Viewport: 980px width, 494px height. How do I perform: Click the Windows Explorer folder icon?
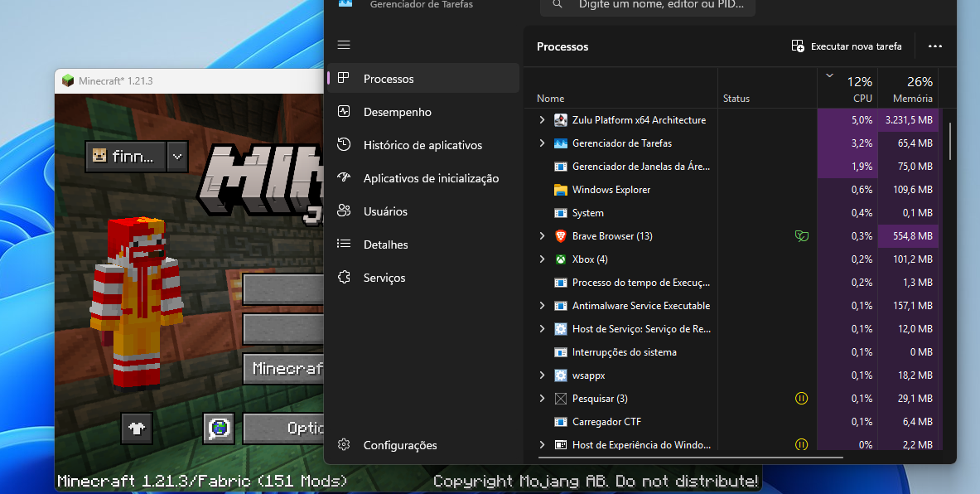coord(561,190)
